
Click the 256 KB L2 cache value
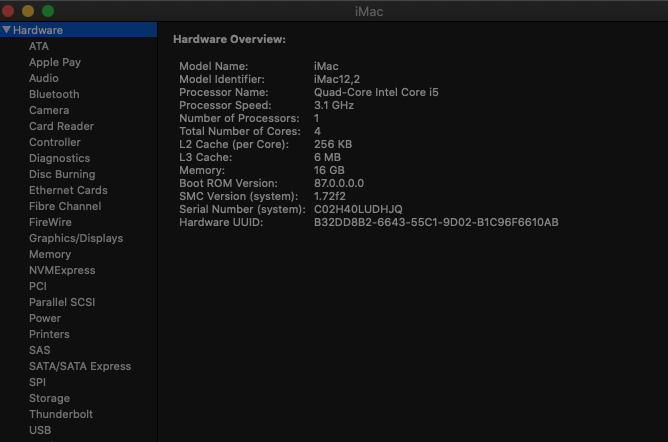pyautogui.click(x=333, y=144)
